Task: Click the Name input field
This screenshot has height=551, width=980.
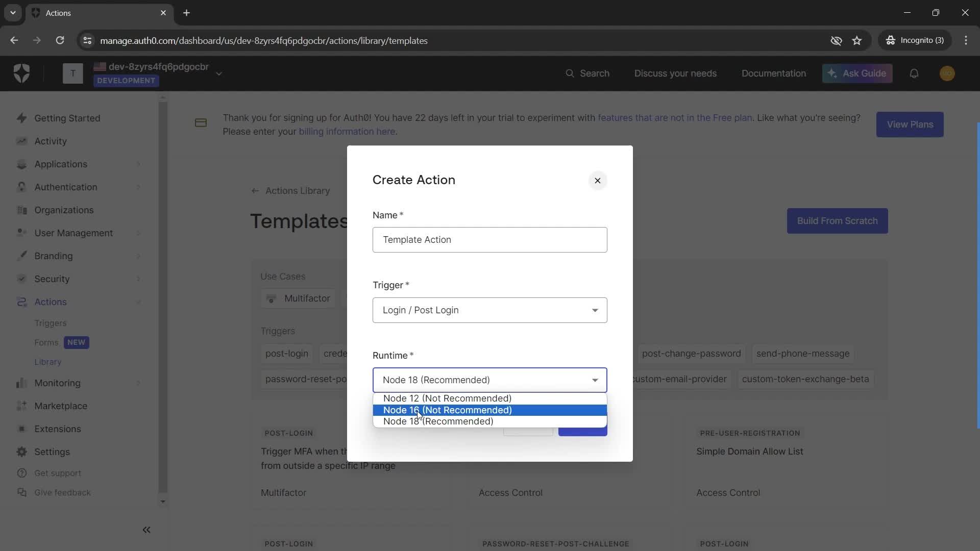Action: click(x=489, y=240)
